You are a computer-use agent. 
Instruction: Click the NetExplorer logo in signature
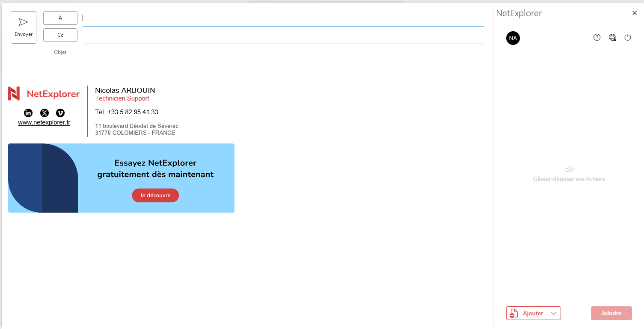[44, 94]
